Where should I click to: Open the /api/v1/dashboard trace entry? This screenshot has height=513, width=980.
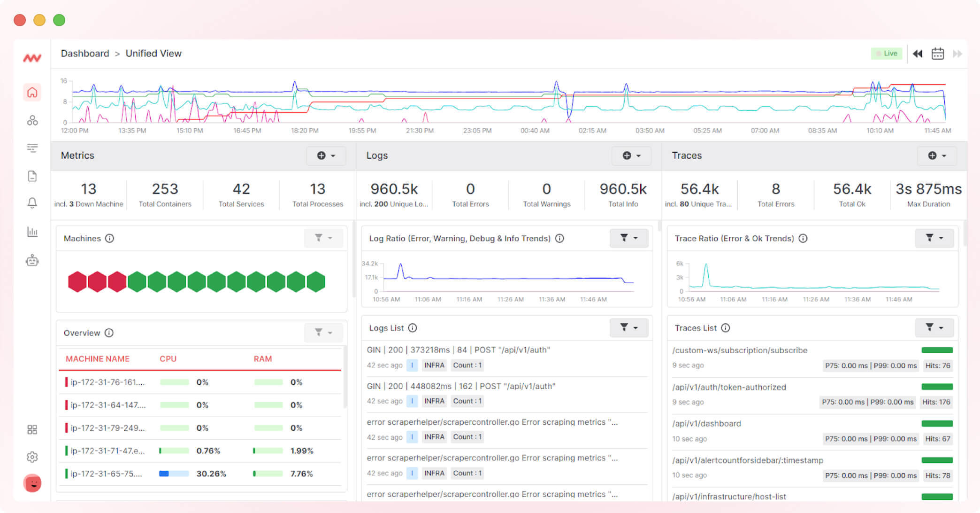click(706, 423)
